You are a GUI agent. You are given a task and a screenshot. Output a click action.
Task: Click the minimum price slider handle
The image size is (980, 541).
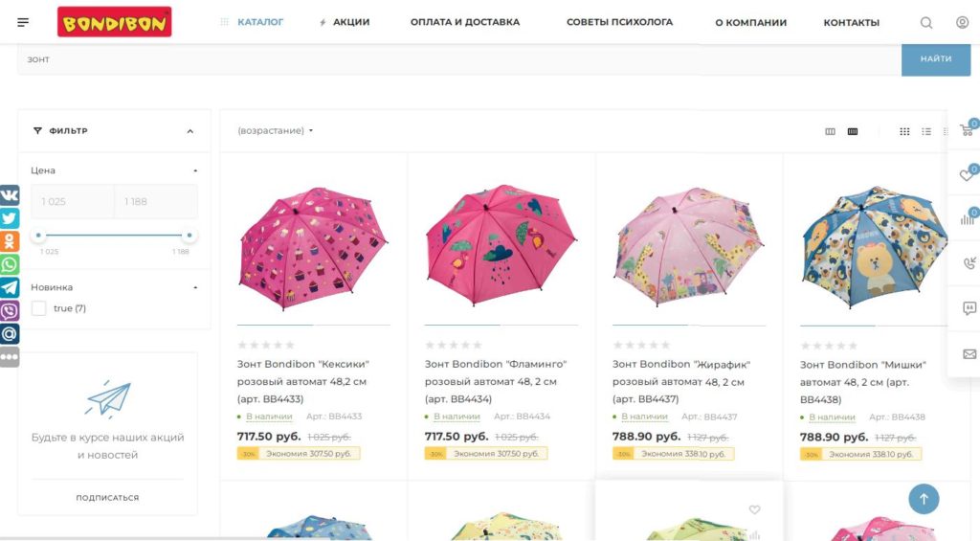point(38,236)
